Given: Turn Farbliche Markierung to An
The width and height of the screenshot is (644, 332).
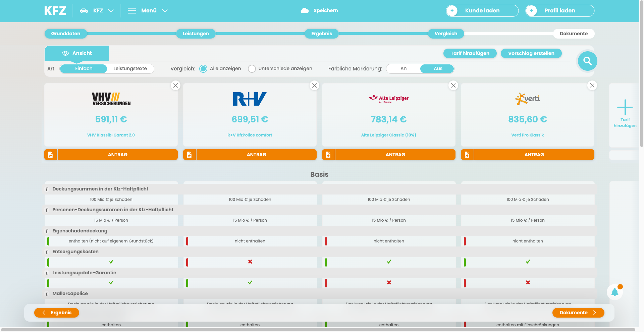Looking at the screenshot, I should pyautogui.click(x=404, y=68).
